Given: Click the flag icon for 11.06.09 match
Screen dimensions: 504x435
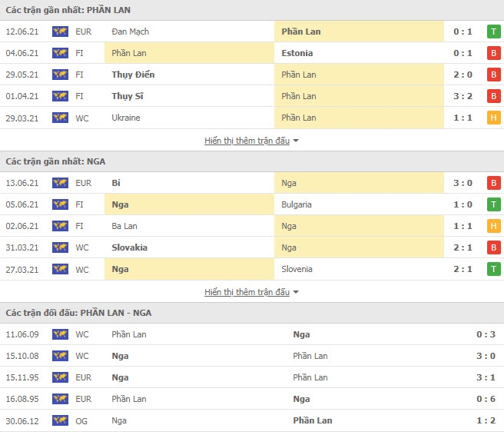Looking at the screenshot, I should (x=60, y=334).
